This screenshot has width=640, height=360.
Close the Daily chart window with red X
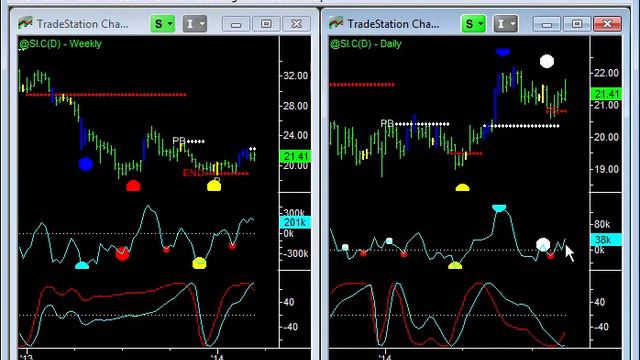[x=608, y=24]
